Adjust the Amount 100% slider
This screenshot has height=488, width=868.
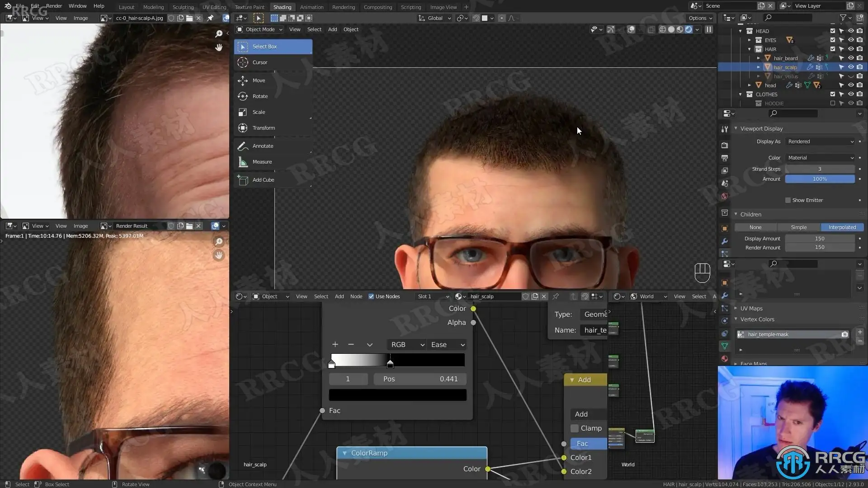(x=820, y=179)
